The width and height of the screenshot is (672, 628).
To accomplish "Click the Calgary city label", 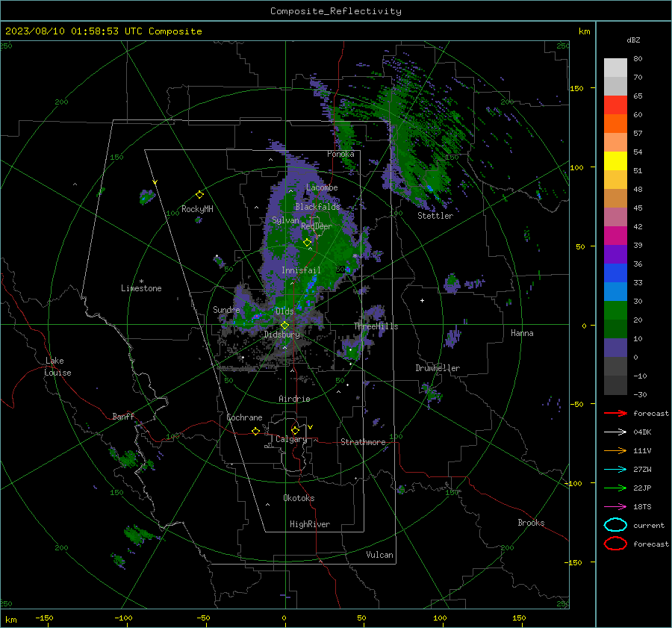I will click(x=291, y=439).
